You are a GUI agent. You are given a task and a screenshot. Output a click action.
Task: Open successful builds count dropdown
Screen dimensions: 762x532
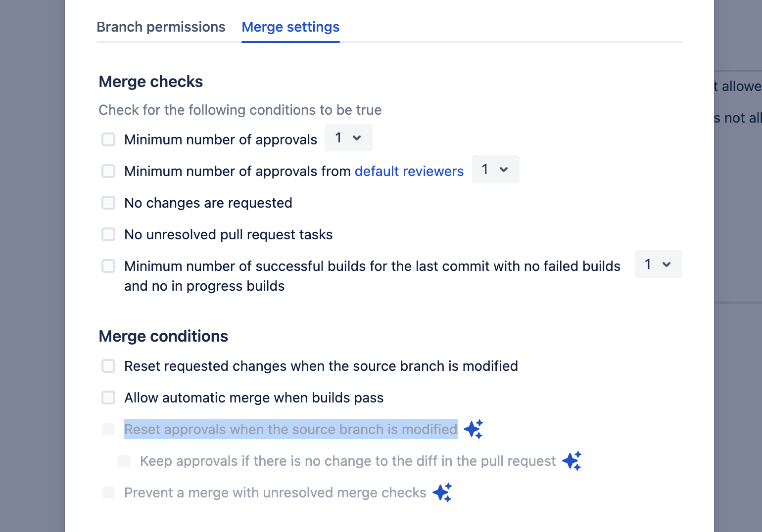659,264
